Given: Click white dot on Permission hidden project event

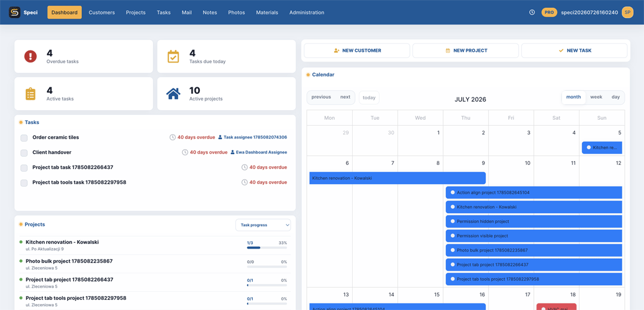Looking at the screenshot, I should click(453, 222).
